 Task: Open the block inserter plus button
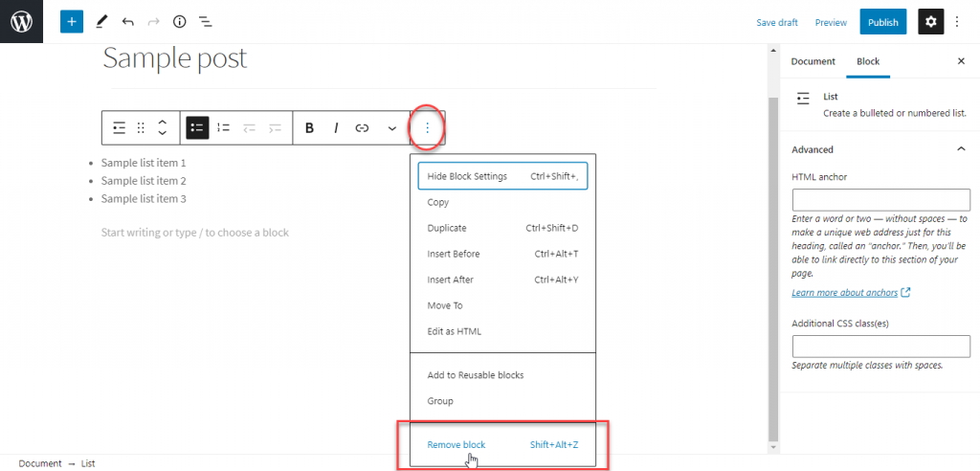(x=72, y=22)
